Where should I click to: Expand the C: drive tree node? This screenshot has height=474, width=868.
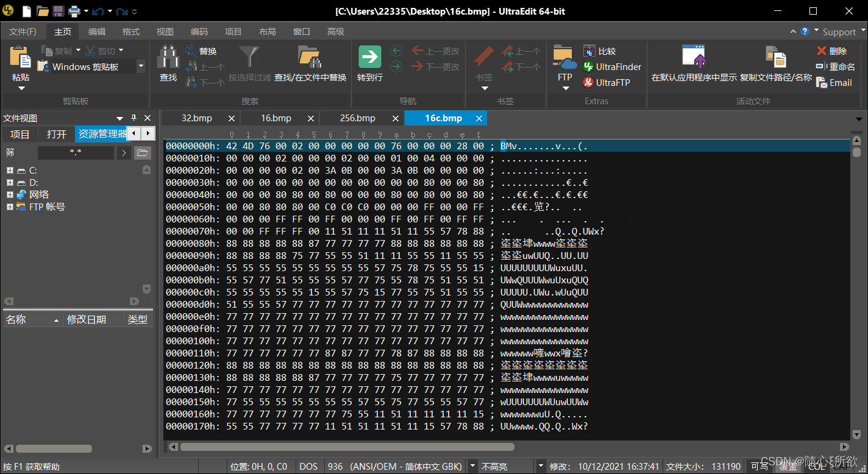click(x=10, y=171)
